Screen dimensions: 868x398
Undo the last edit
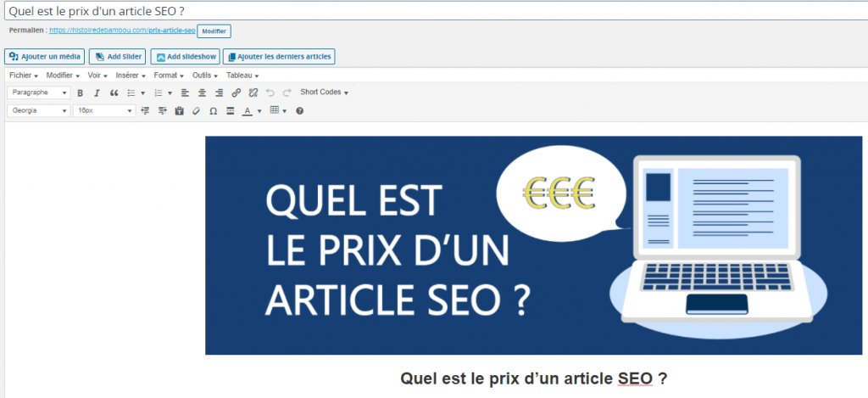point(270,93)
